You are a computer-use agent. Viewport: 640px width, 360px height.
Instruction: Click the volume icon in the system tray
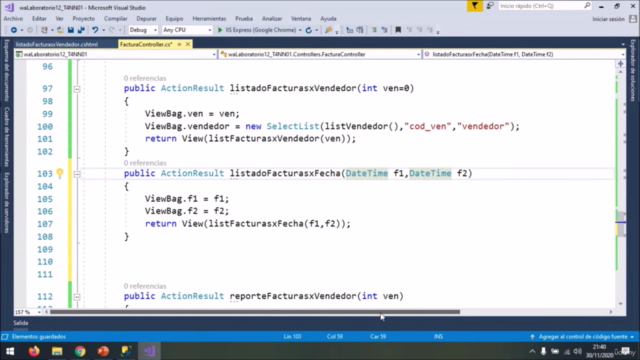577,351
